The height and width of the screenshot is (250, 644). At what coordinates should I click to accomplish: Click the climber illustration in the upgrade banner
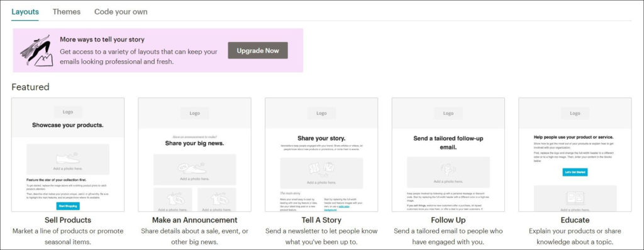(36, 50)
